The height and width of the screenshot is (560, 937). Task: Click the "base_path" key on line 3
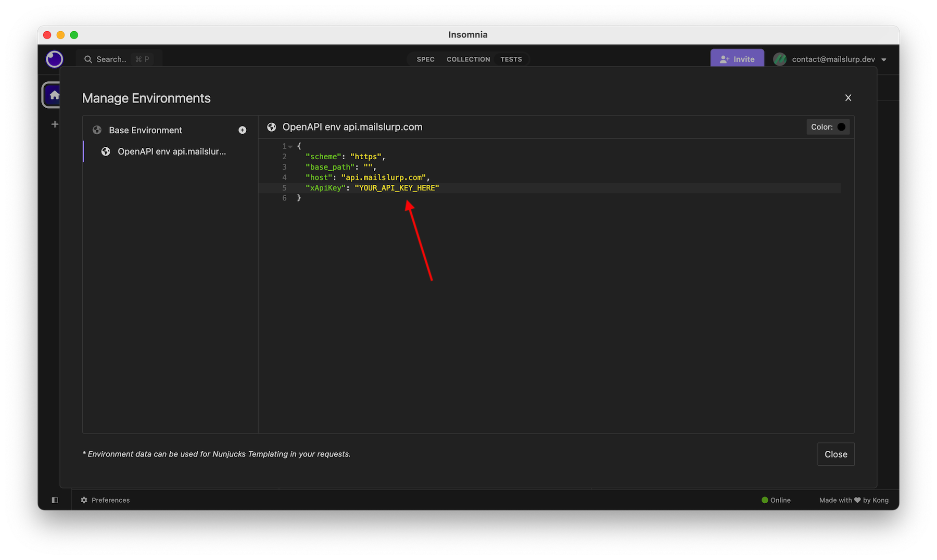point(330,167)
